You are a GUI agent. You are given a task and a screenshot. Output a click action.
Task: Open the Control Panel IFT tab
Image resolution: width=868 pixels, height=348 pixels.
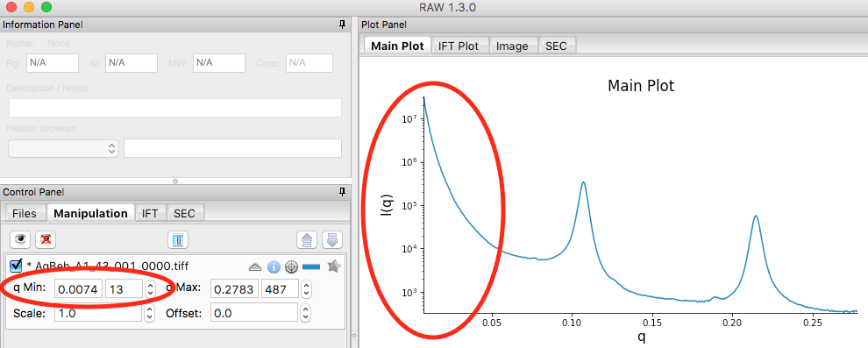(150, 213)
